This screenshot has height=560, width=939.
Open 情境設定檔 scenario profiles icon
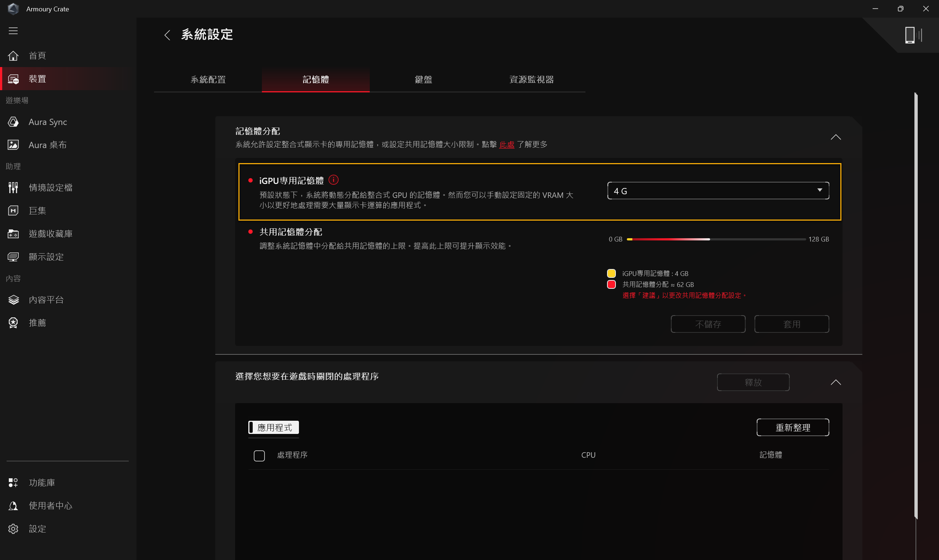pos(13,188)
